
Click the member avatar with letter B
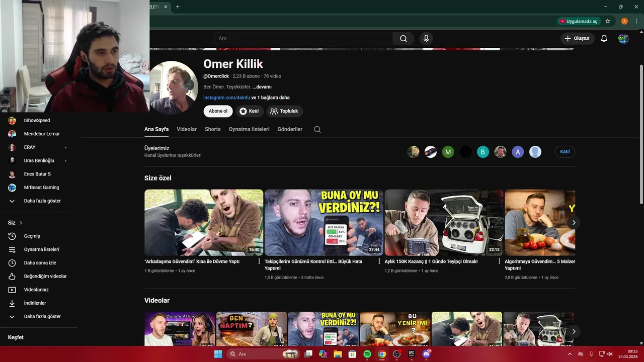click(x=483, y=152)
